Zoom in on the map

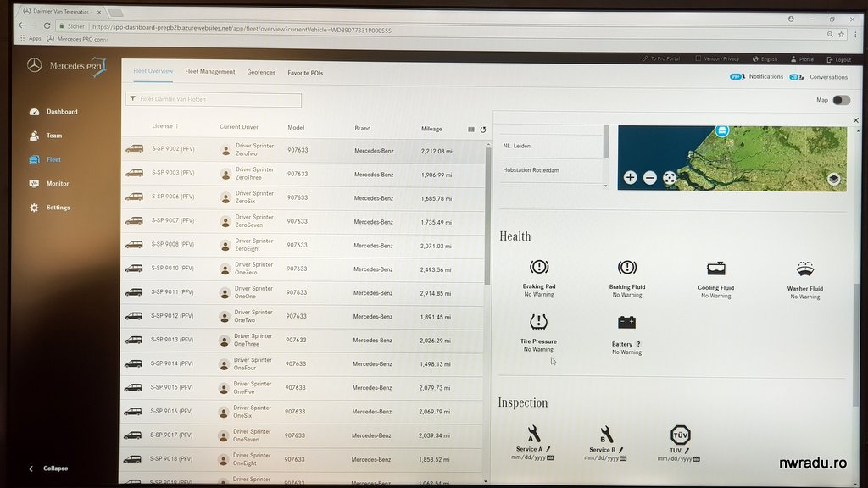[630, 178]
